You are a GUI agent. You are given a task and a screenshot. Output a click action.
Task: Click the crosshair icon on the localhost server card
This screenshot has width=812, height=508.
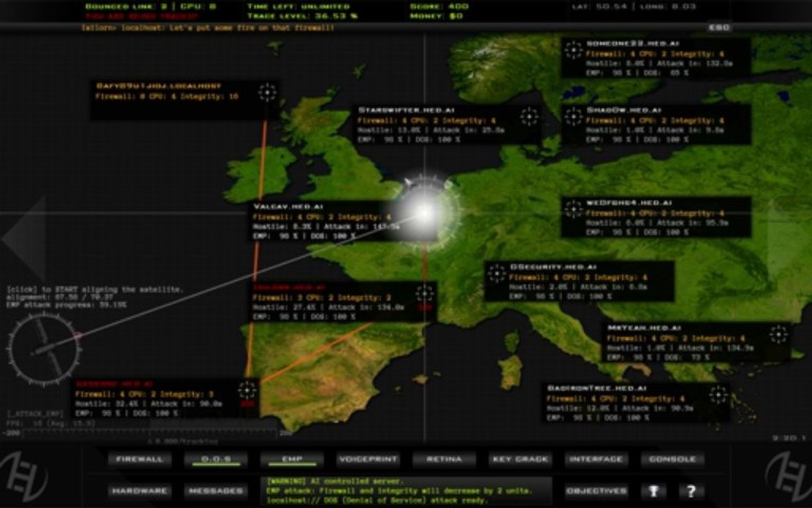[267, 92]
